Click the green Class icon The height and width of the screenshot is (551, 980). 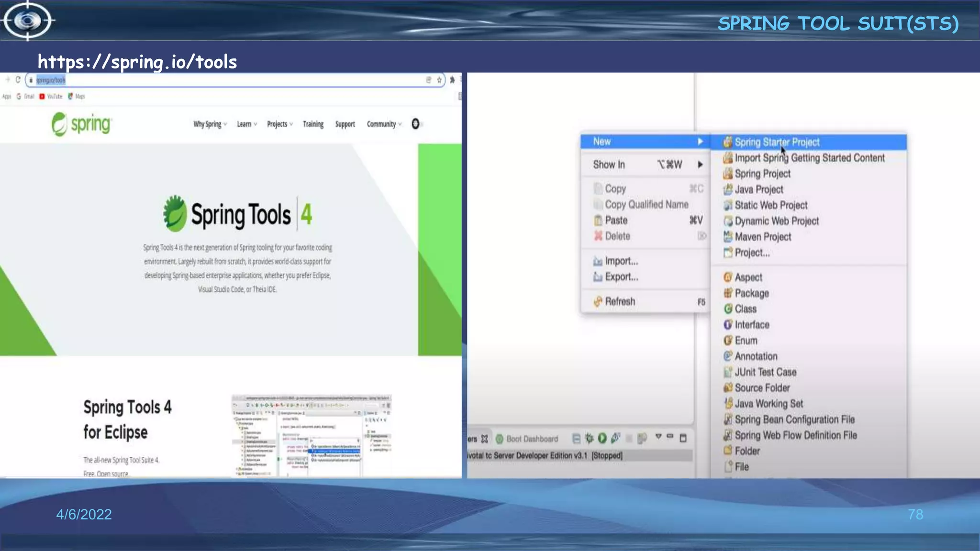[728, 309]
